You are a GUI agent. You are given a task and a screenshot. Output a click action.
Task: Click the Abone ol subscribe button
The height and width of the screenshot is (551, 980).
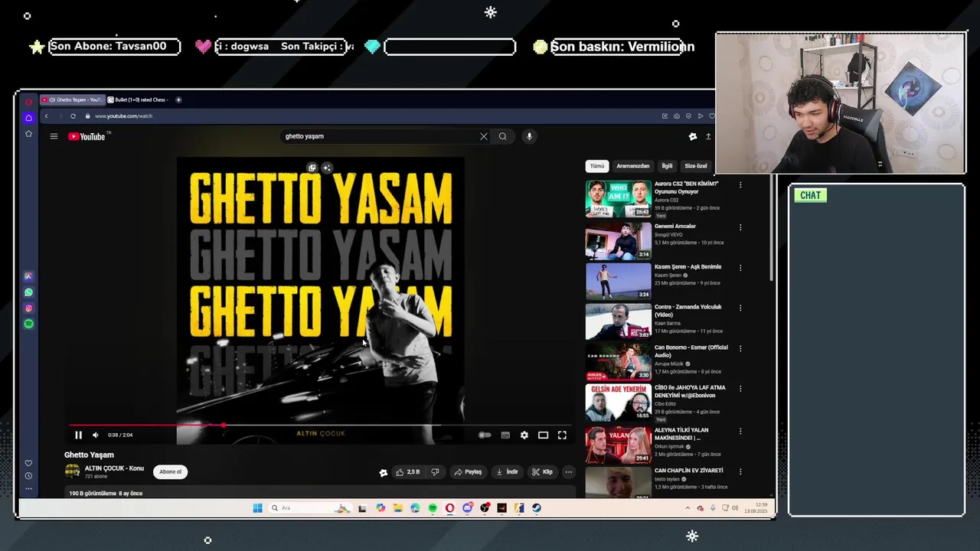170,471
